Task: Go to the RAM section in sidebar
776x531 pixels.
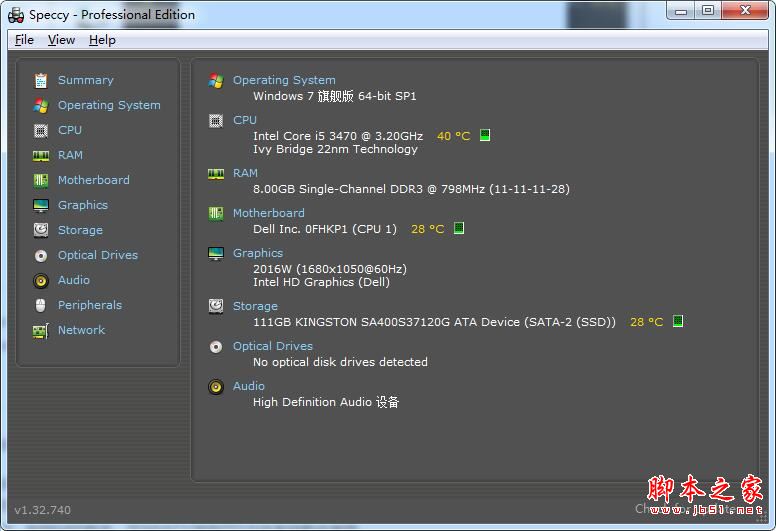Action: click(70, 155)
